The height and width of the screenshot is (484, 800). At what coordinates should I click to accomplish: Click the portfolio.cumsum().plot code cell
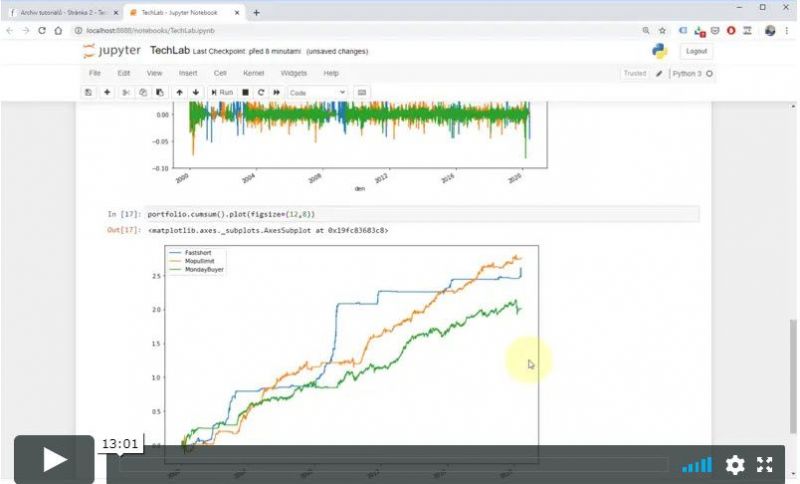[x=422, y=214]
